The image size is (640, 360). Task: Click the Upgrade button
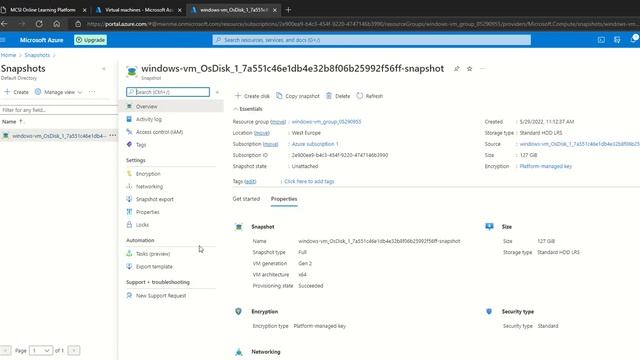point(91,40)
